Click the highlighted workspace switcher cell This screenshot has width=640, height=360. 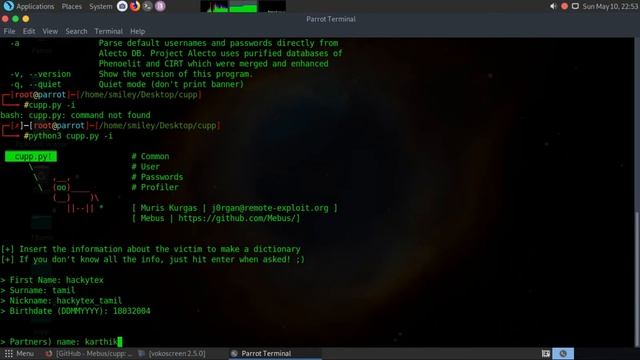tap(563, 353)
